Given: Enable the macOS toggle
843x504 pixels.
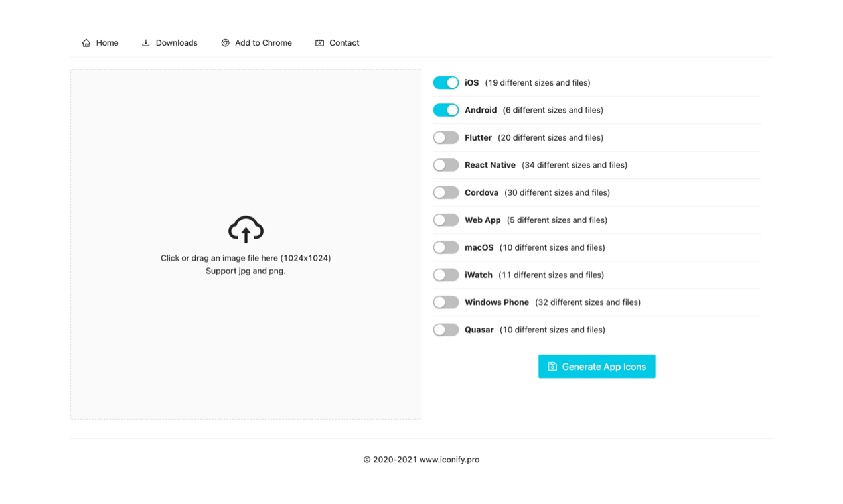Looking at the screenshot, I should click(x=445, y=247).
